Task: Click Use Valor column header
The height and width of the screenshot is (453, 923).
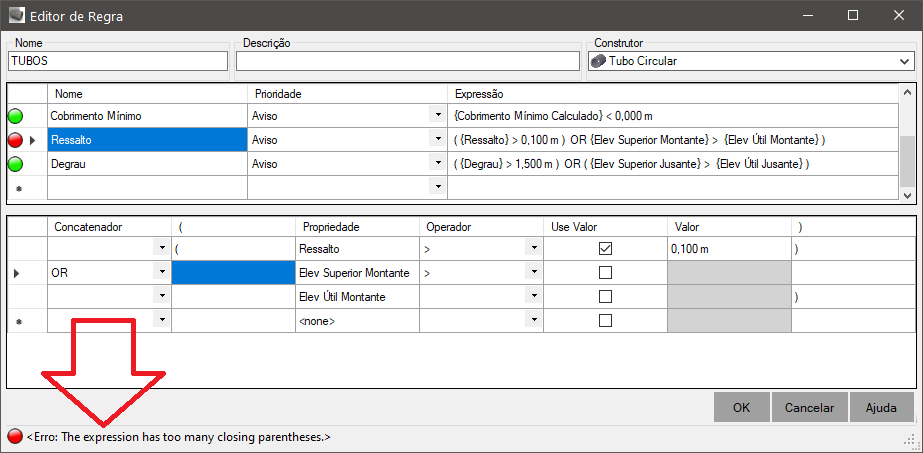Action: coord(605,226)
